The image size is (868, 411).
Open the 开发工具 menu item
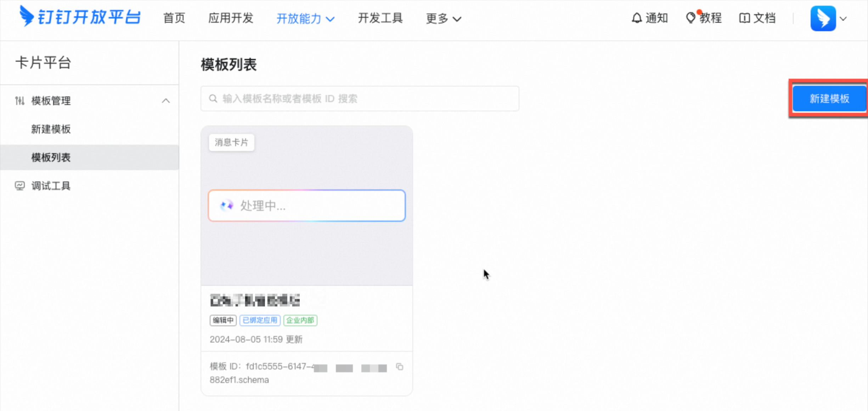(x=380, y=18)
